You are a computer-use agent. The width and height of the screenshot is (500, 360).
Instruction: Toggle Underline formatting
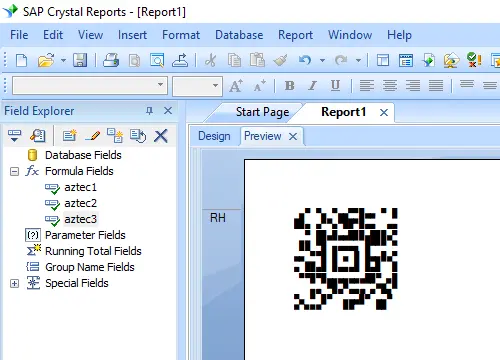335,86
